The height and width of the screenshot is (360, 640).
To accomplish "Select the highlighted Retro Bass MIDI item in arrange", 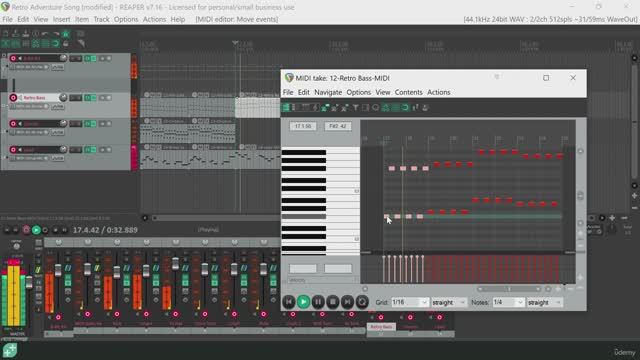I will click(258, 107).
